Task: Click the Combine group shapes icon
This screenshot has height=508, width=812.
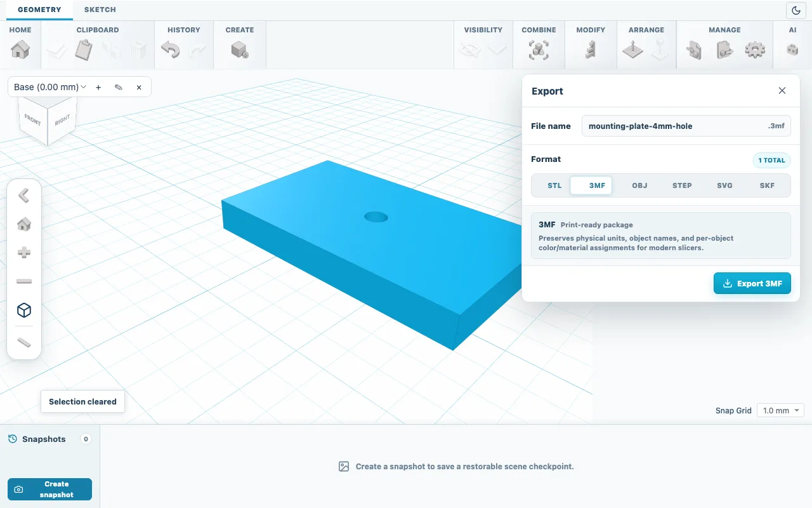Action: point(539,50)
